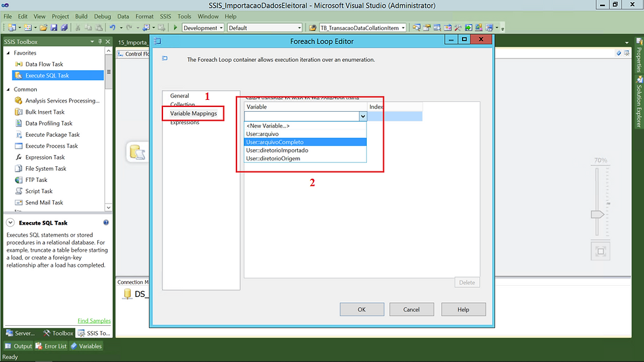Open the Find Samples link
Viewport: 644px width, 362px height.
tap(94, 321)
